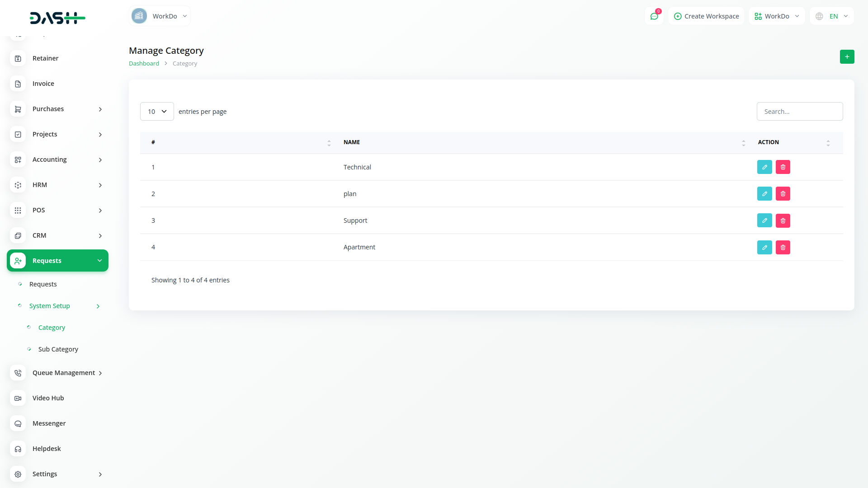868x488 pixels.
Task: Click the Create Workspace button
Action: pos(706,16)
